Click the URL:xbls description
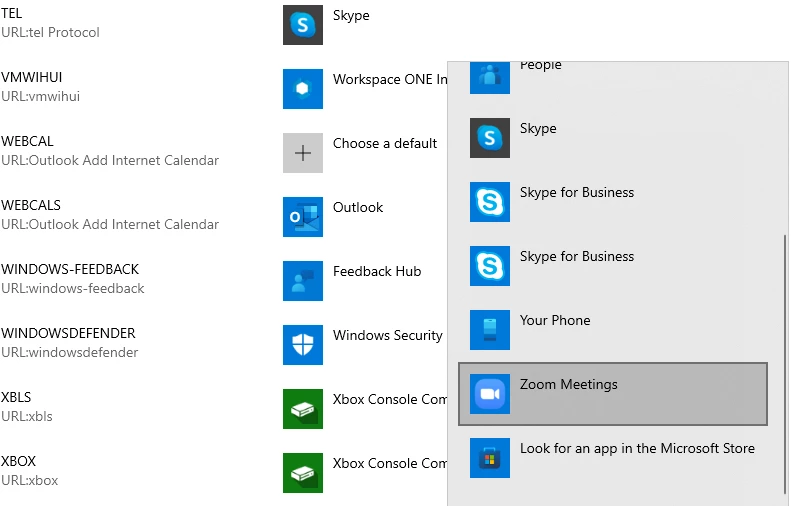Screen dimensions: 791x506 click(27, 417)
